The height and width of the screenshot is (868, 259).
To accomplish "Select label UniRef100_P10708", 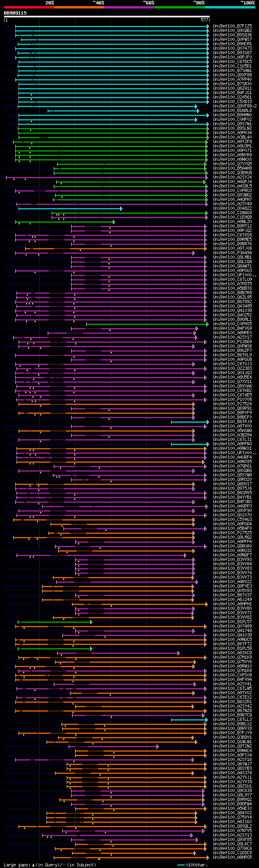I will tap(232, 399).
